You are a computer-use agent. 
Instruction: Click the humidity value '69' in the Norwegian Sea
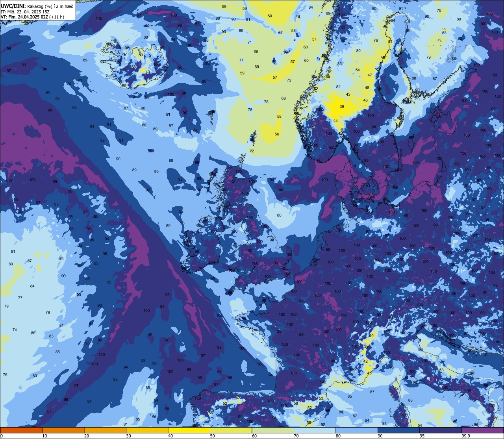257,67
